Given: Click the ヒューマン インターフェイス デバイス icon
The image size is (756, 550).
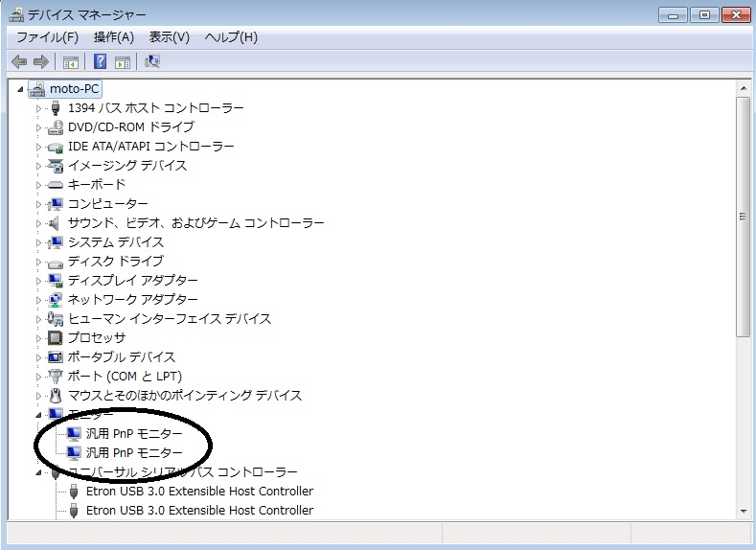Looking at the screenshot, I should (x=56, y=319).
